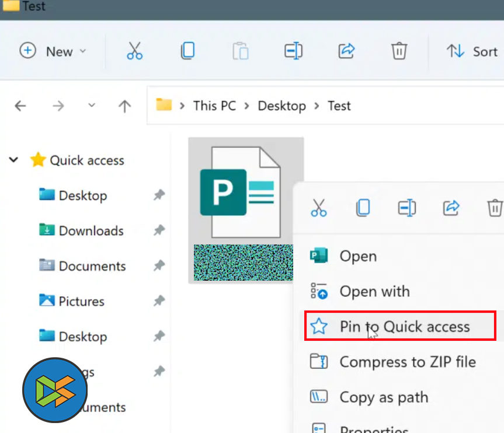Screen dimensions: 504x433
Task: Click the Rename icon in the context menu
Action: [406, 208]
